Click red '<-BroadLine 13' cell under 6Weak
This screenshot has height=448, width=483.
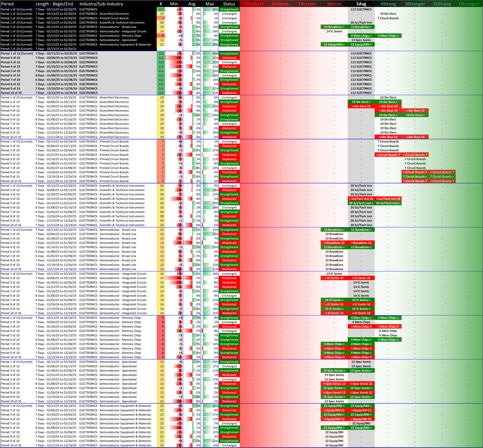tap(334, 243)
